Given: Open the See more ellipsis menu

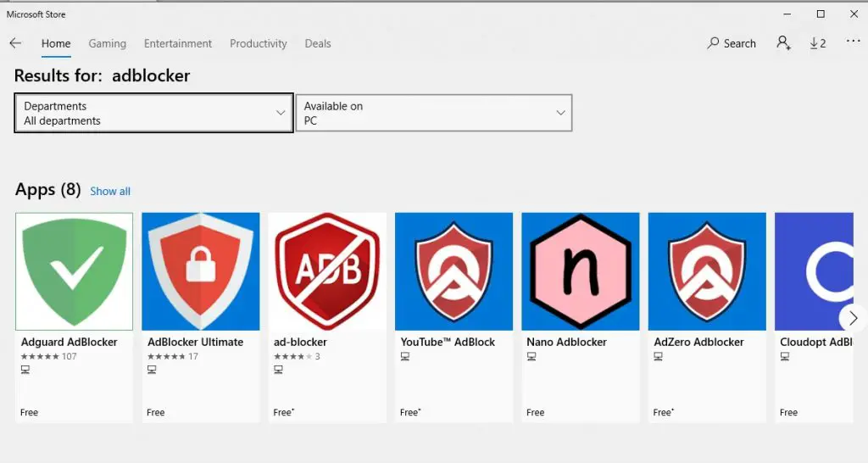Looking at the screenshot, I should pyautogui.click(x=853, y=41).
